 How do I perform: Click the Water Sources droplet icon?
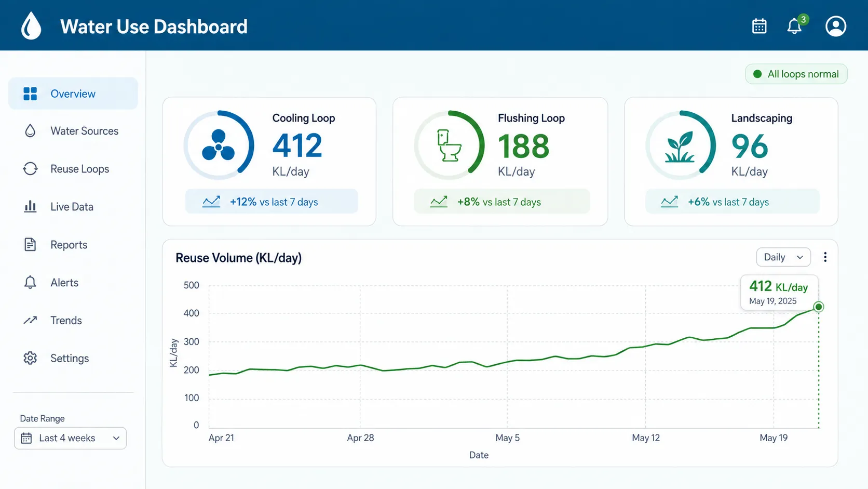point(30,131)
